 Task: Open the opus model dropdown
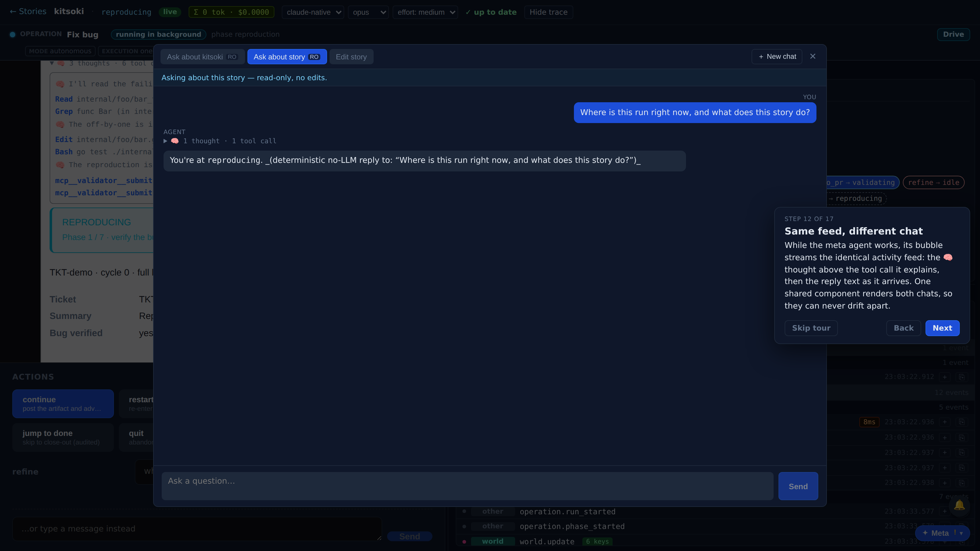tap(368, 12)
